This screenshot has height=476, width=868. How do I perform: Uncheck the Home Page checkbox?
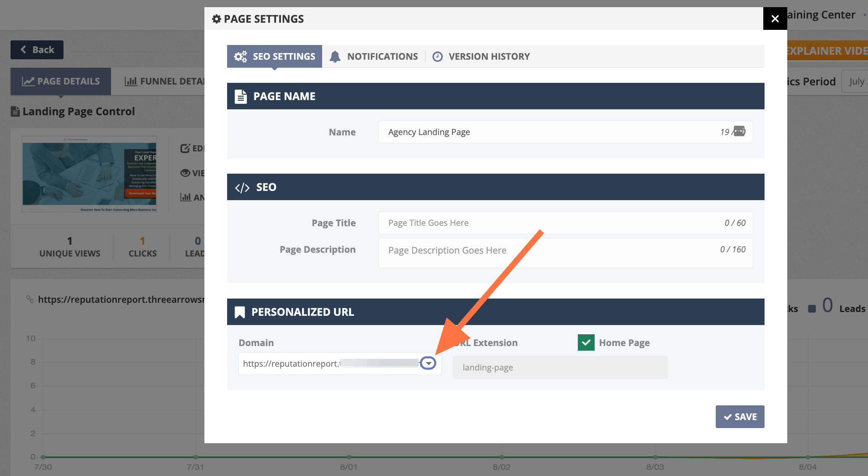(586, 343)
